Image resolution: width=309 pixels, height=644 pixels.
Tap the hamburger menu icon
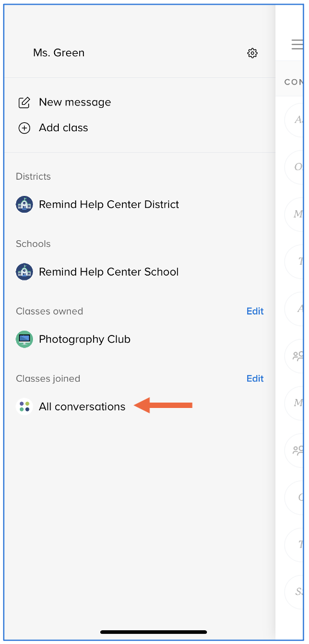[298, 44]
